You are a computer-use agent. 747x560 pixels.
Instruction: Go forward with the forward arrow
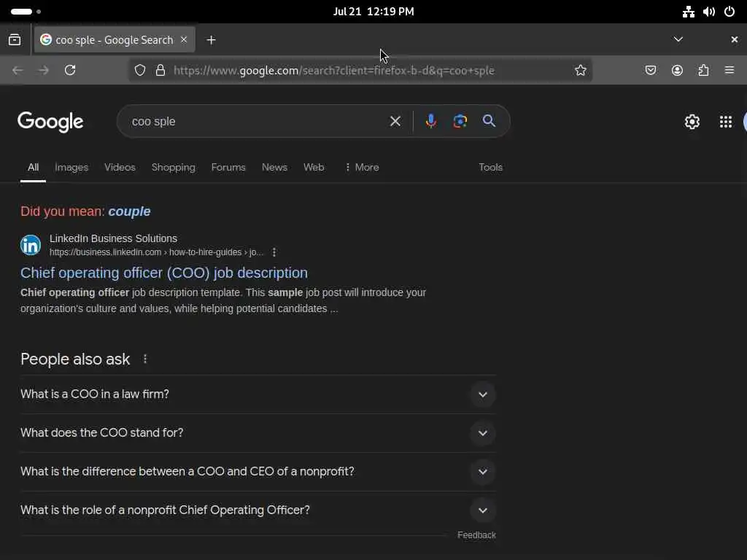click(44, 70)
